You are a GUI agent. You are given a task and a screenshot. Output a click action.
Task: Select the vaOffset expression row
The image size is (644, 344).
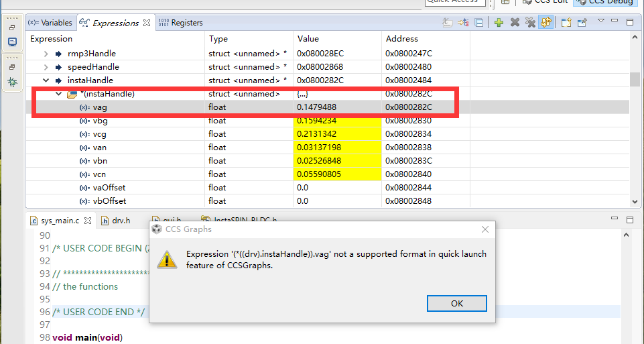tap(327, 187)
